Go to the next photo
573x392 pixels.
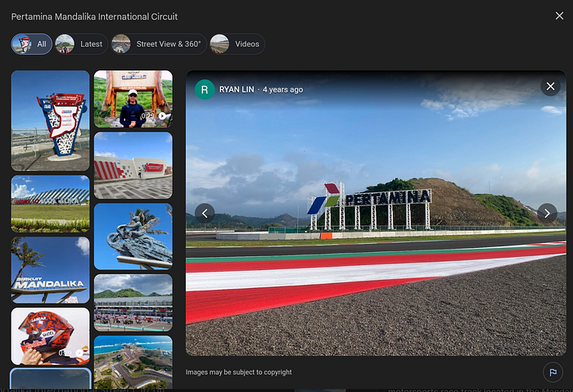[547, 214]
